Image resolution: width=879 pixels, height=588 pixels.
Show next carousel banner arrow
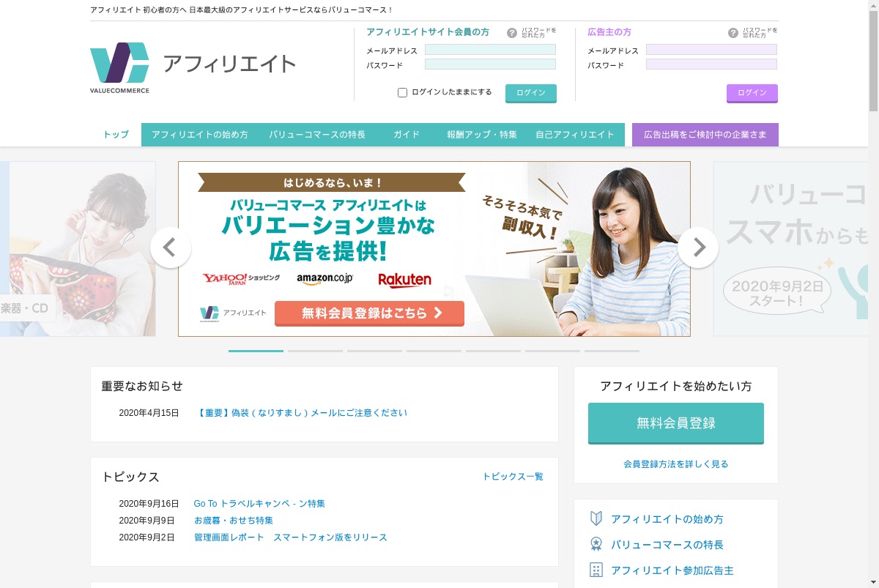pyautogui.click(x=698, y=248)
